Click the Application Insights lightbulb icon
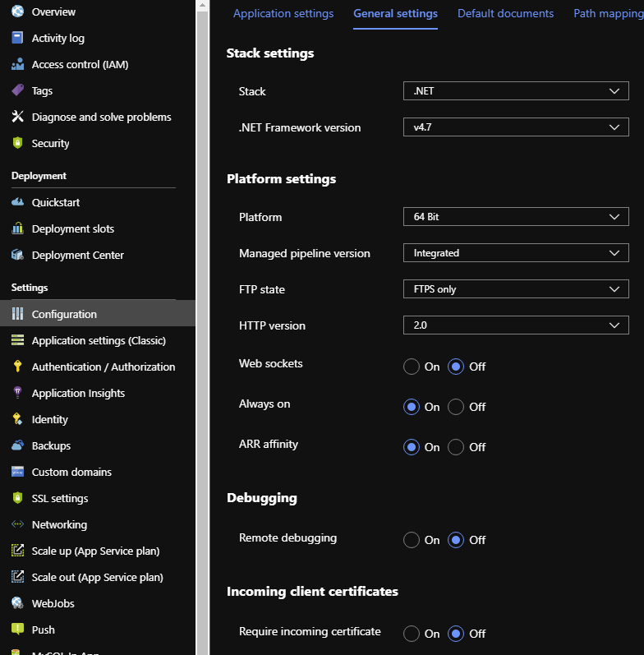The width and height of the screenshot is (644, 655). pyautogui.click(x=17, y=393)
